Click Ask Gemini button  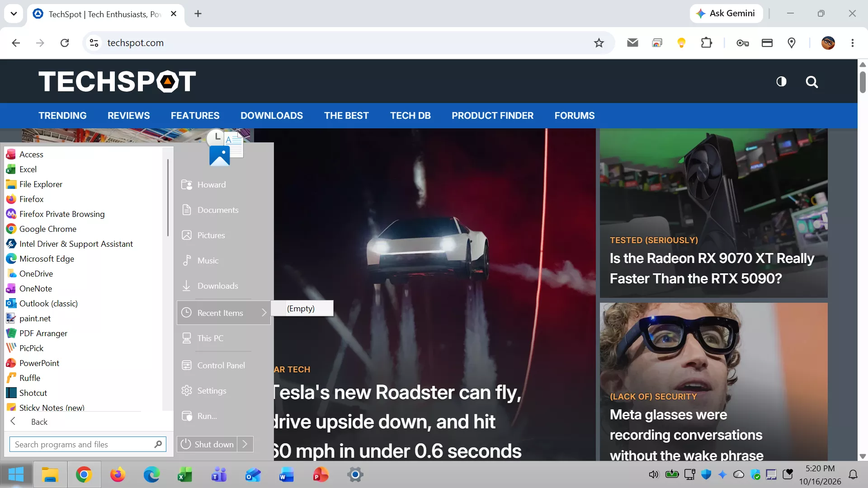tap(726, 14)
